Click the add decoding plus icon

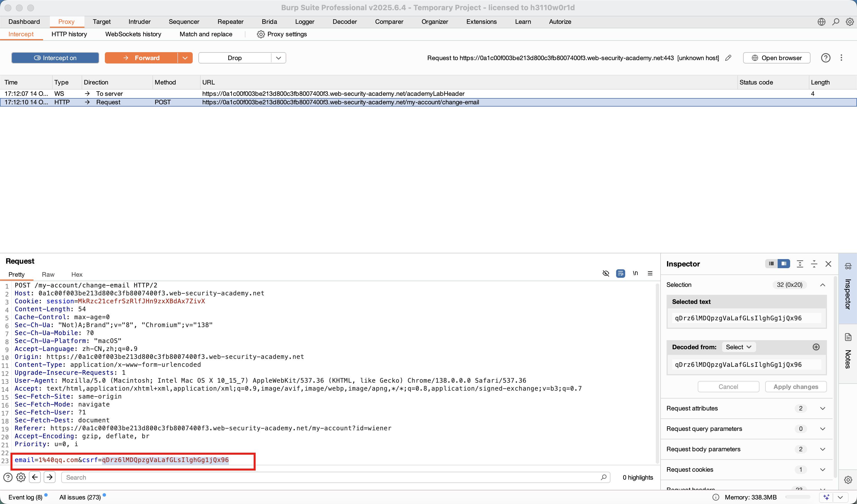pos(816,347)
